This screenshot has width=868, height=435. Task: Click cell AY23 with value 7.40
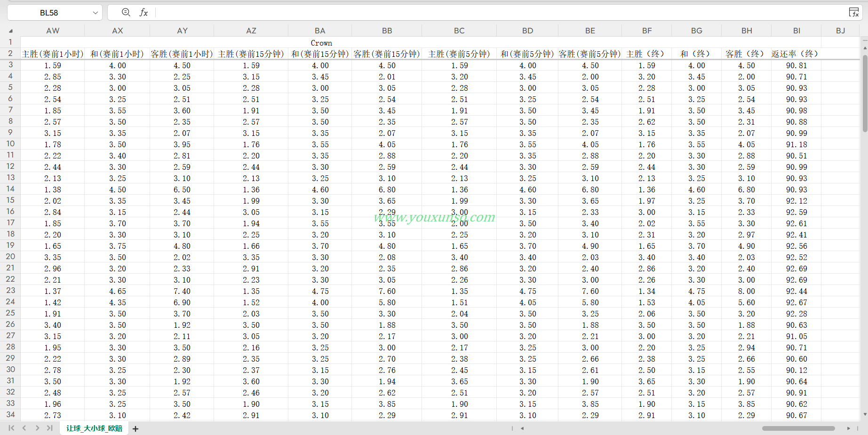pos(182,291)
